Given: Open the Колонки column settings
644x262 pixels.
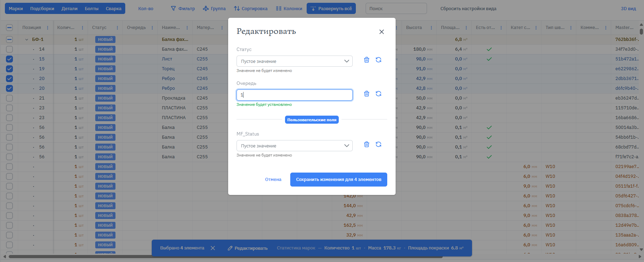Looking at the screenshot, I should (289, 8).
